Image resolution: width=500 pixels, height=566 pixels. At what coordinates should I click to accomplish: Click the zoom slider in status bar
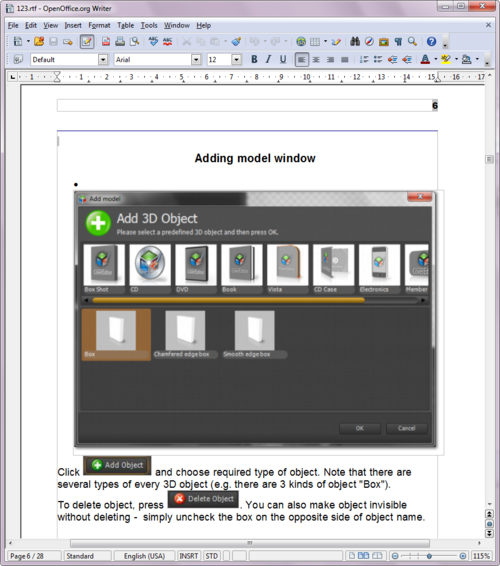coord(429,556)
